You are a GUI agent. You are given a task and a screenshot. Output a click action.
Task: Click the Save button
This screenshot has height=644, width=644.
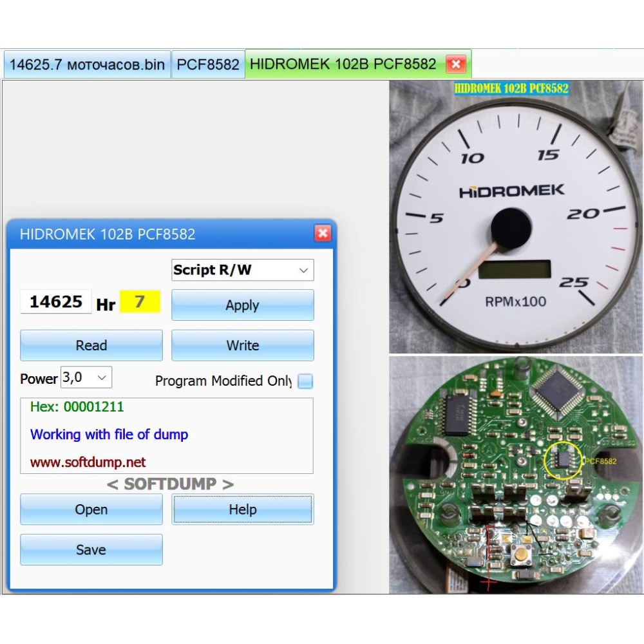point(91,549)
